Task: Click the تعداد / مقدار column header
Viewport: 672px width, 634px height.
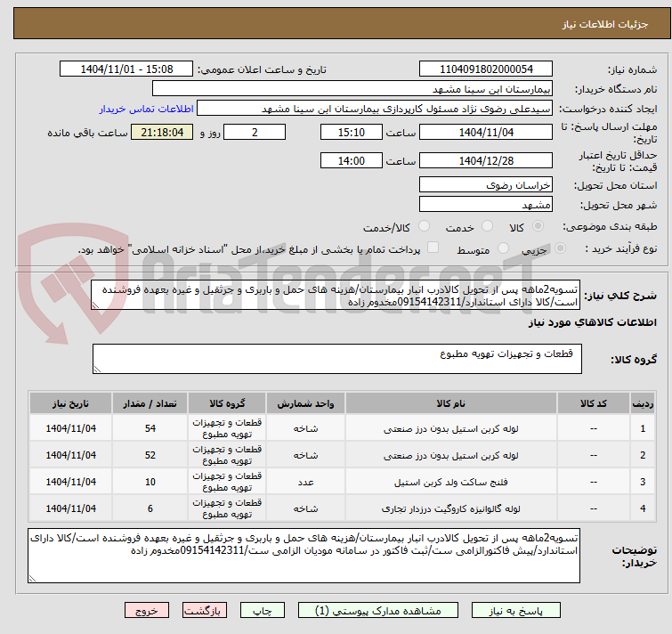Action: point(150,403)
